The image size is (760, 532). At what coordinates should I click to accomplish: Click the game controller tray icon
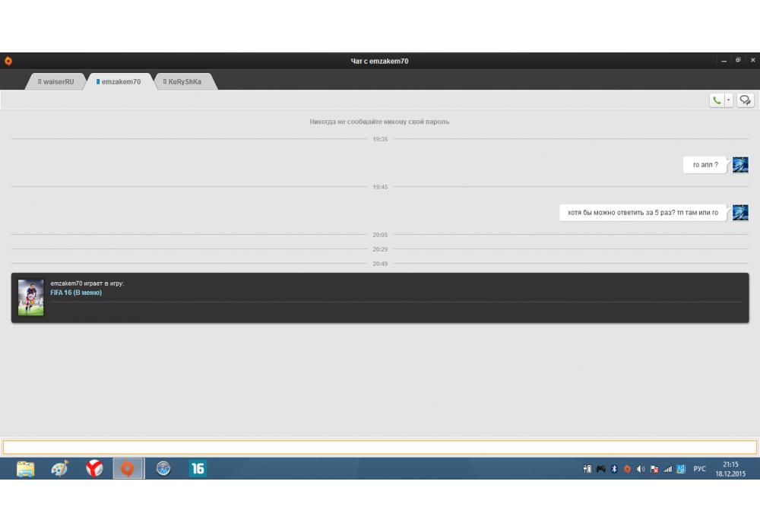click(601, 468)
